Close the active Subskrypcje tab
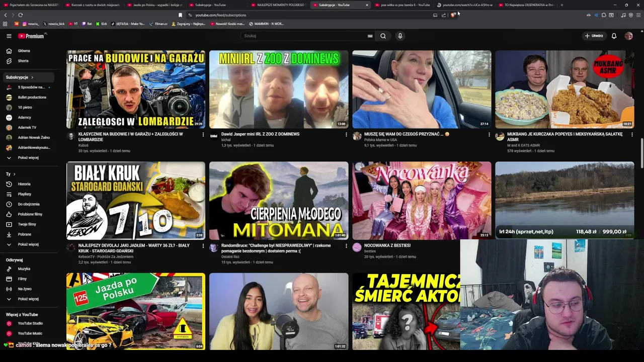 coord(367,5)
